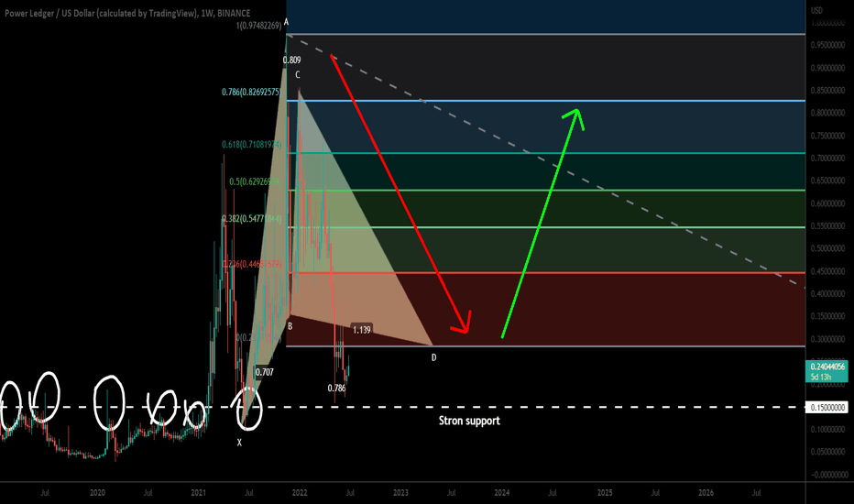Select pattern point label D
The image size is (854, 504).
pyautogui.click(x=433, y=357)
